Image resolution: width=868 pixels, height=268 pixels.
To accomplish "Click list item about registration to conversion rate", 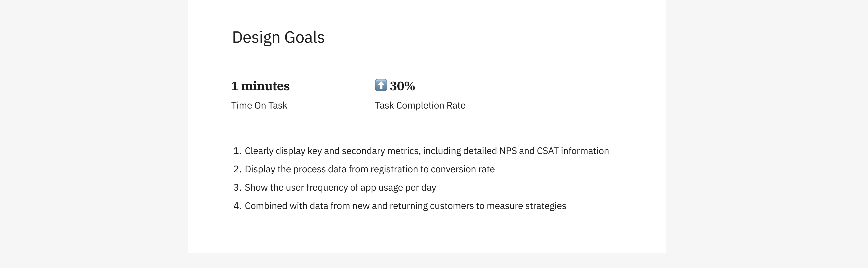I will (370, 169).
